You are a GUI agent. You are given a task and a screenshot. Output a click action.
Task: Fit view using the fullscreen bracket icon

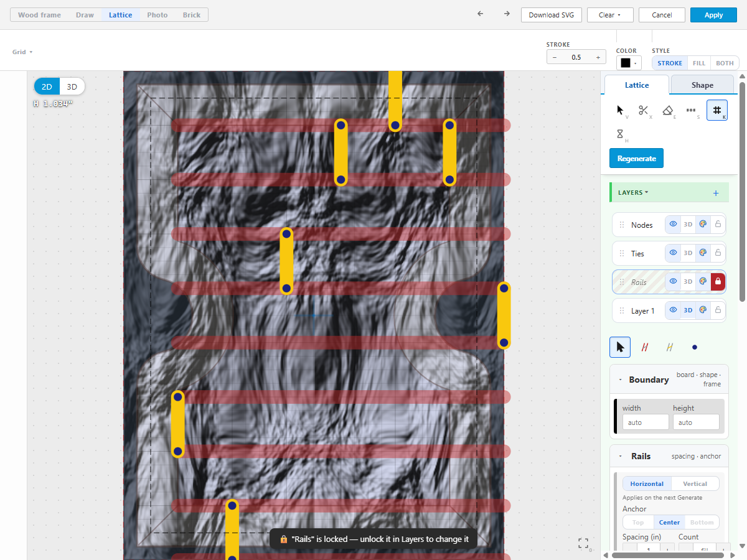click(583, 543)
